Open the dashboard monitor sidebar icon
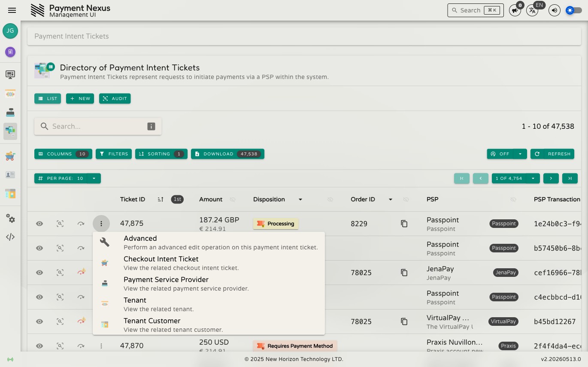 point(10,75)
